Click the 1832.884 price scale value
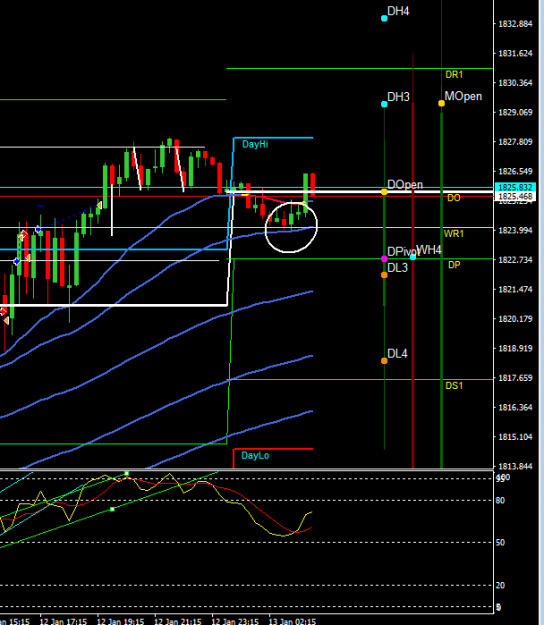The width and height of the screenshot is (544, 625). coord(515,24)
